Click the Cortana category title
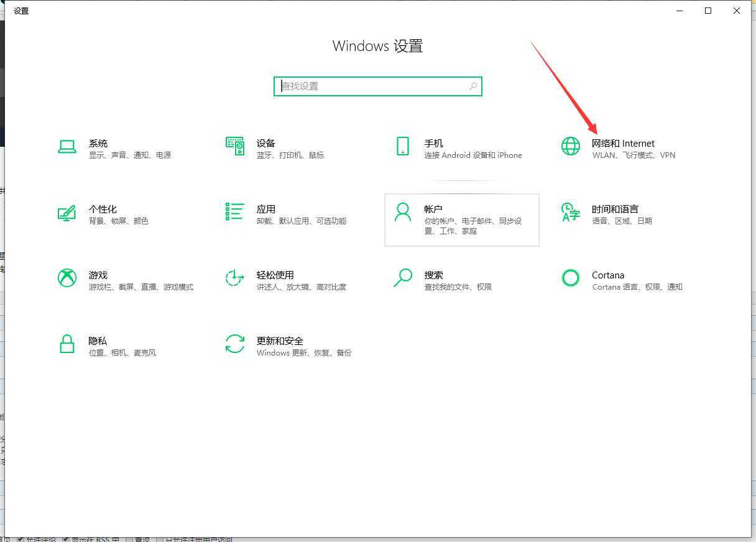 pyautogui.click(x=608, y=275)
